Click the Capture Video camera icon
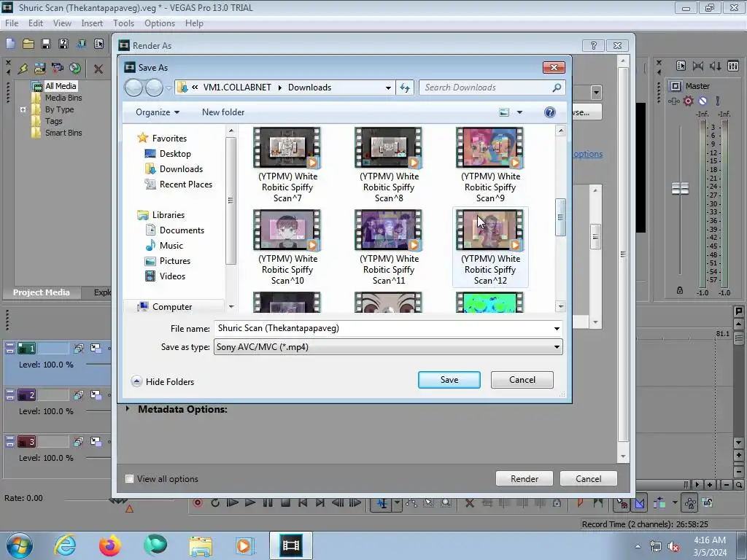Screen dimensions: 747x560 [57, 68]
